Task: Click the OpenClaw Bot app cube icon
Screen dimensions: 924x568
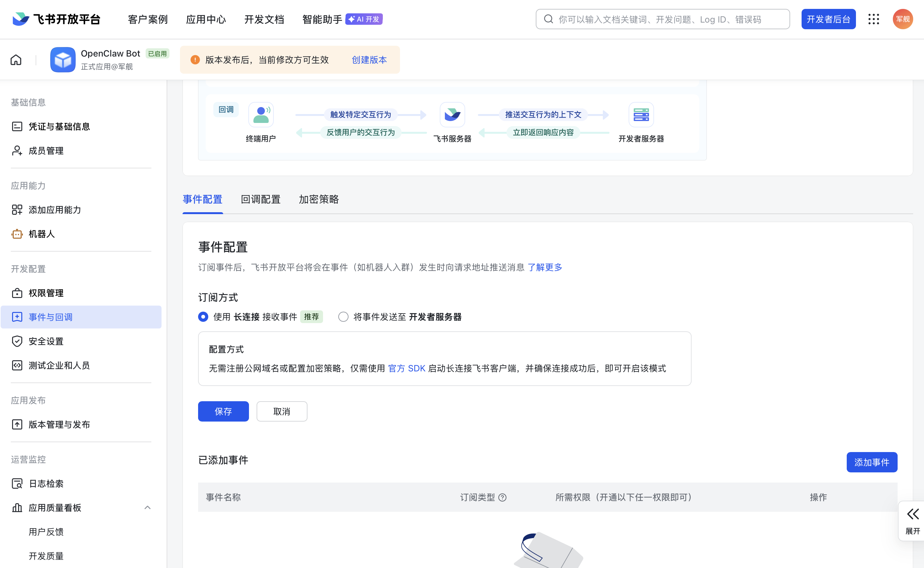Action: pyautogui.click(x=63, y=60)
